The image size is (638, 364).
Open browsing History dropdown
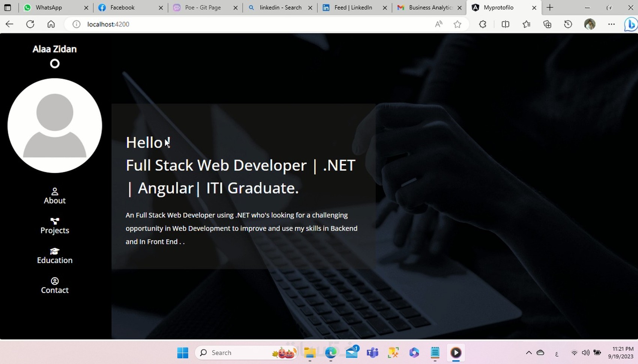(568, 24)
